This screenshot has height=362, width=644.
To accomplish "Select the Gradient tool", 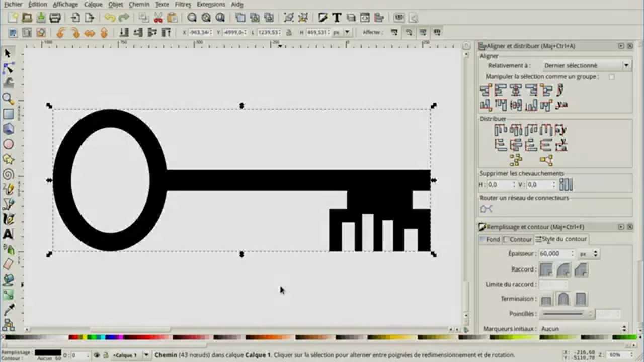I will point(8,294).
